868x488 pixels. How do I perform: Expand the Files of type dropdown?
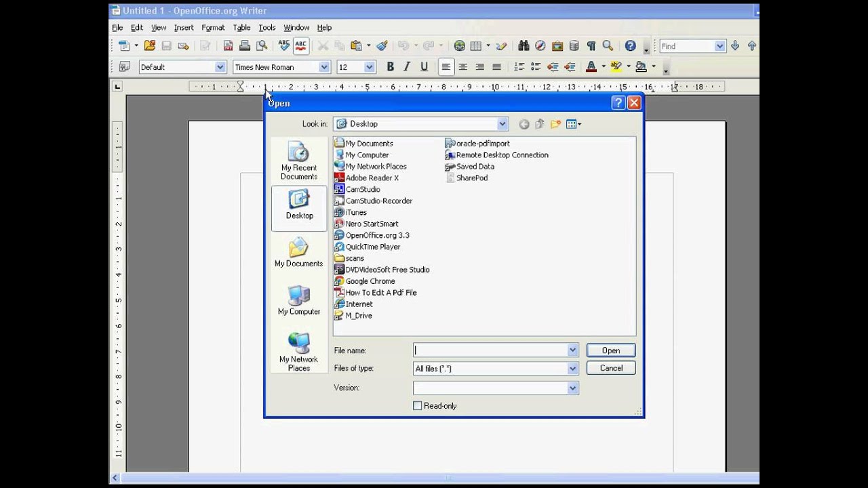tap(573, 369)
